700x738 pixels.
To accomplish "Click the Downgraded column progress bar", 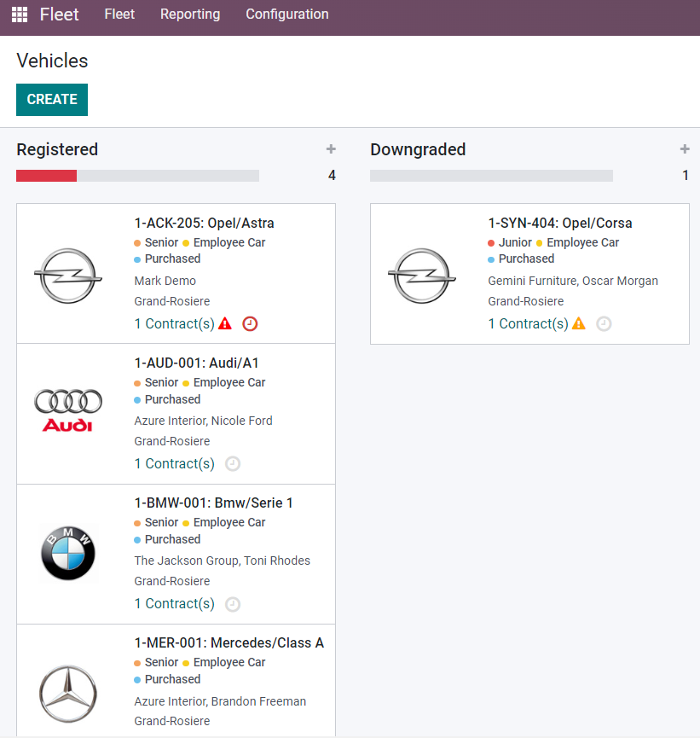I will (x=491, y=176).
